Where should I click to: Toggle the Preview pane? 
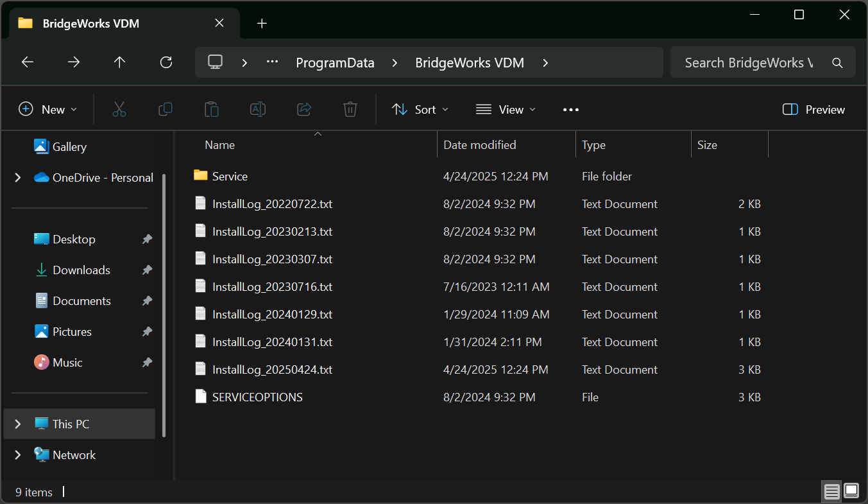click(814, 110)
